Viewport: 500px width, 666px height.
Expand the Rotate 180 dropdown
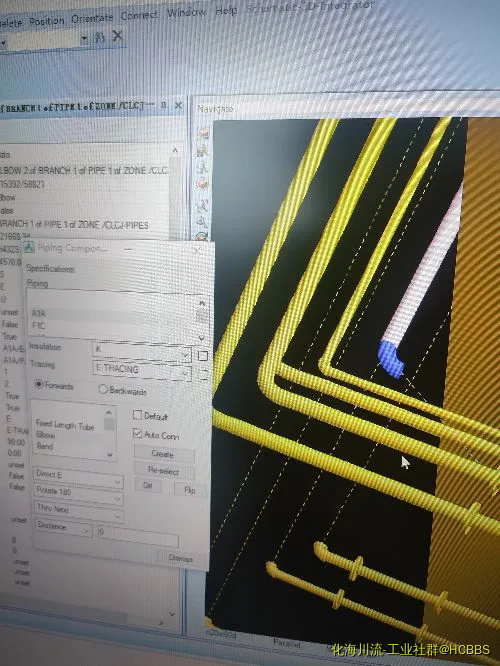(79, 492)
